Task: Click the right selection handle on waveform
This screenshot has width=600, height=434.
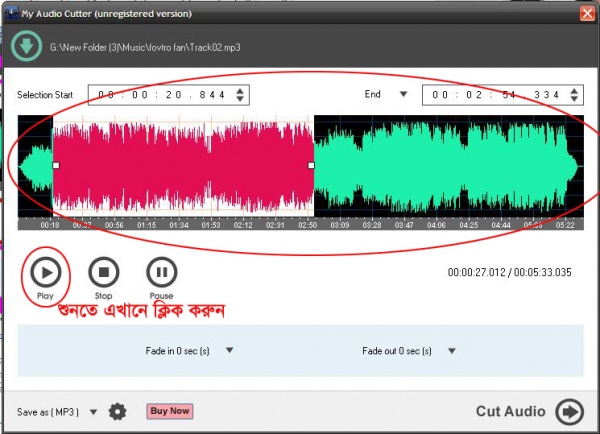Action: [x=311, y=165]
